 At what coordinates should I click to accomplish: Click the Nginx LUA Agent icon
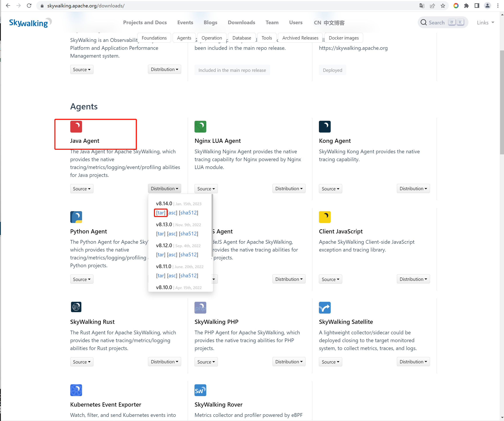coord(201,126)
